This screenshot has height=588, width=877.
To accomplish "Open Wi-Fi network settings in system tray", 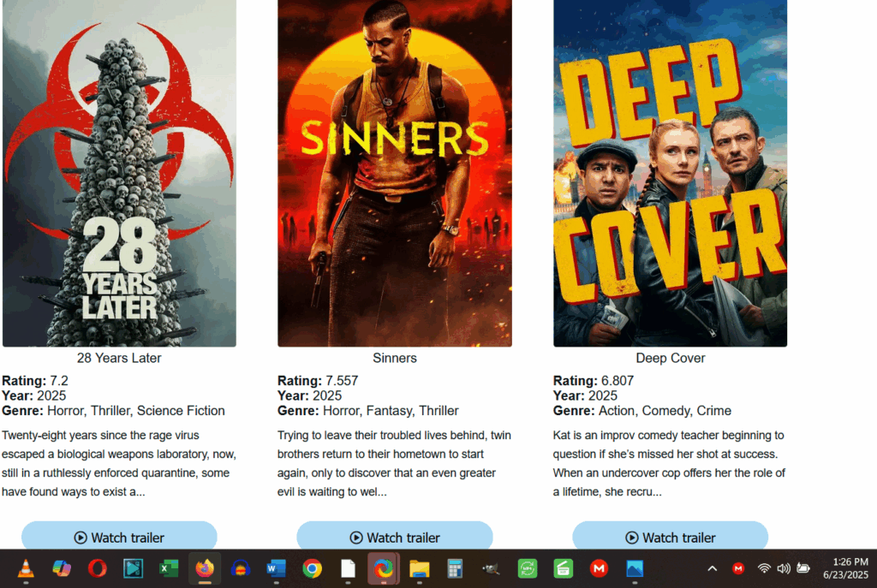I will 763,568.
